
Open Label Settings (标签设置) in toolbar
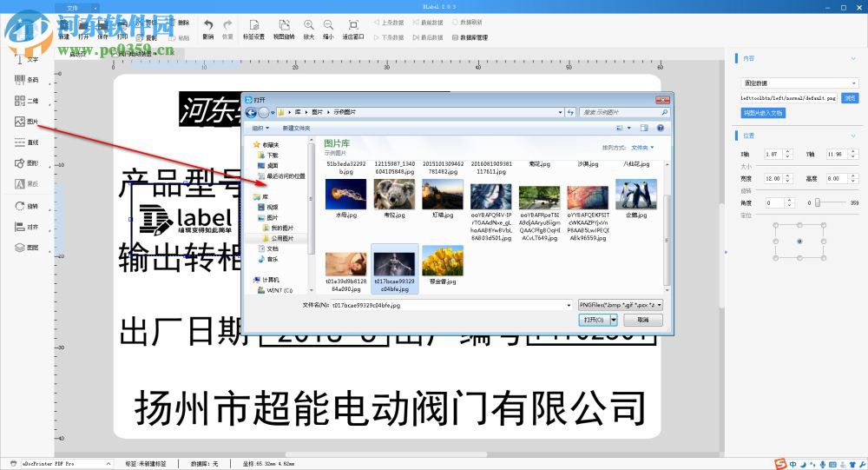253,30
